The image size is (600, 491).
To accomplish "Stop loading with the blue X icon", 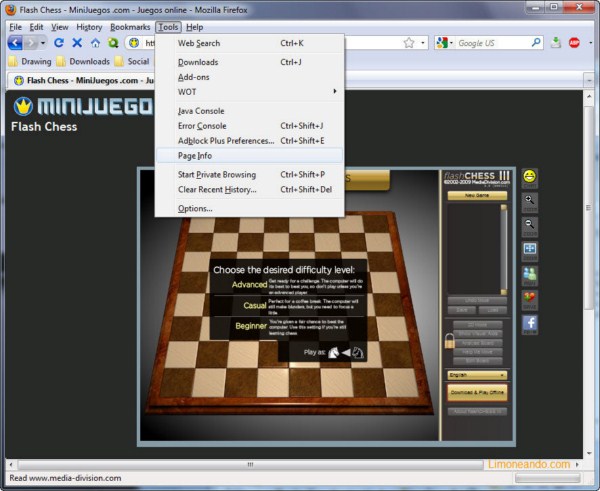I will point(77,42).
